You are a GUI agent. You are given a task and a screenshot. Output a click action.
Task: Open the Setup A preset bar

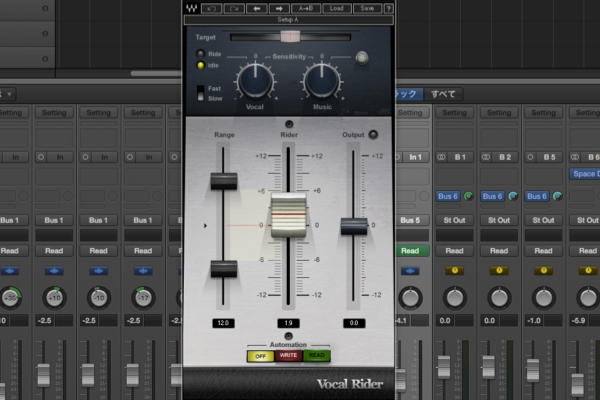tap(289, 20)
